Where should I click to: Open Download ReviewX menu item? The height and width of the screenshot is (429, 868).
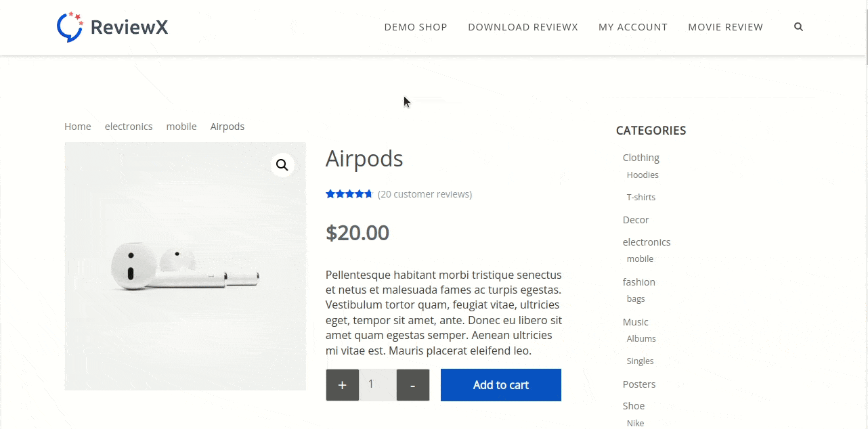coord(523,27)
